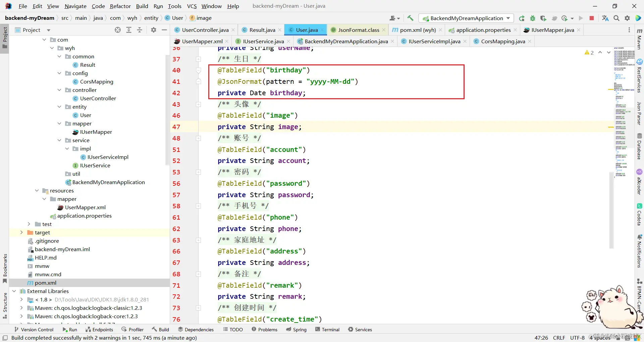The height and width of the screenshot is (342, 644).
Task: Collapse the controller folder in the project tree
Action: click(x=59, y=90)
